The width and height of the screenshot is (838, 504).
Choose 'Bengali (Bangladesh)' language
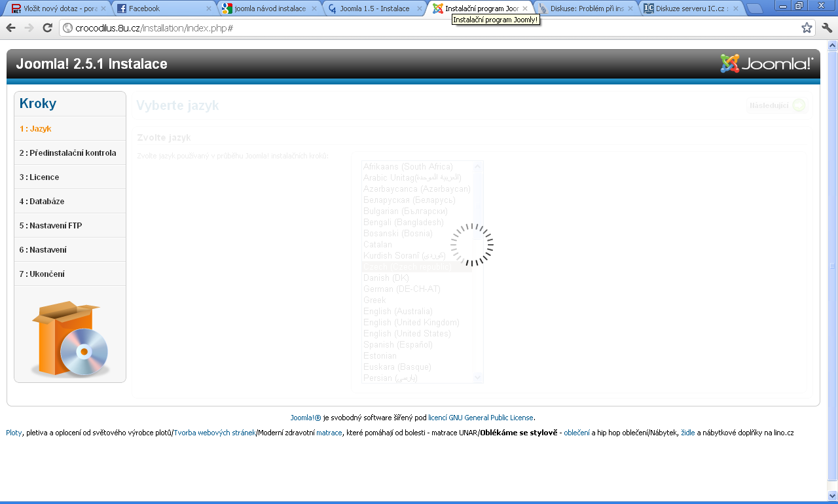coord(417,223)
